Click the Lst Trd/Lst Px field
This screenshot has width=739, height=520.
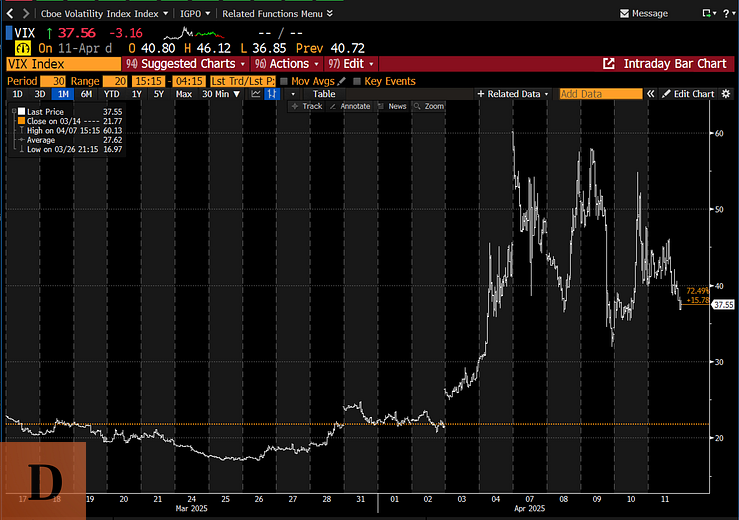click(x=243, y=81)
